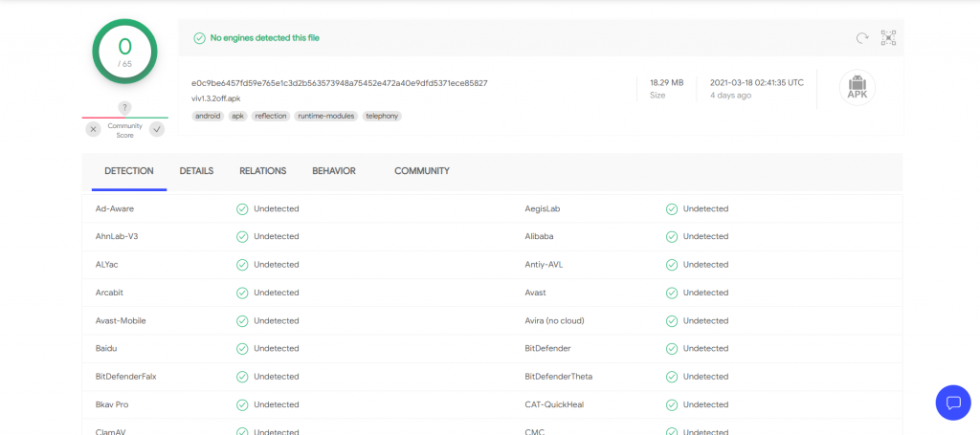
Task: Click the Antiy-AVL undetected check icon
Action: click(x=671, y=265)
